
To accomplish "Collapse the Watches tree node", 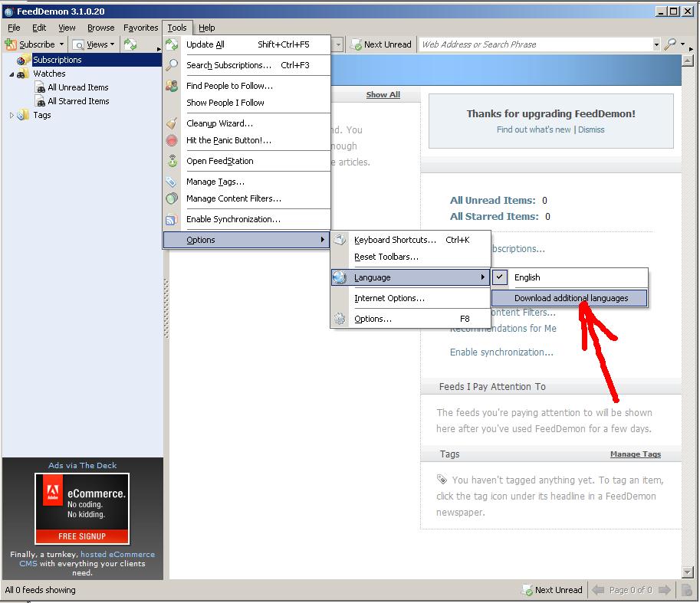I will pyautogui.click(x=12, y=74).
